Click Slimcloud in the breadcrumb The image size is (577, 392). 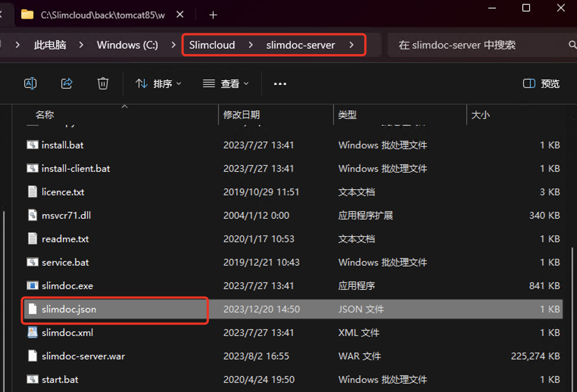click(212, 45)
